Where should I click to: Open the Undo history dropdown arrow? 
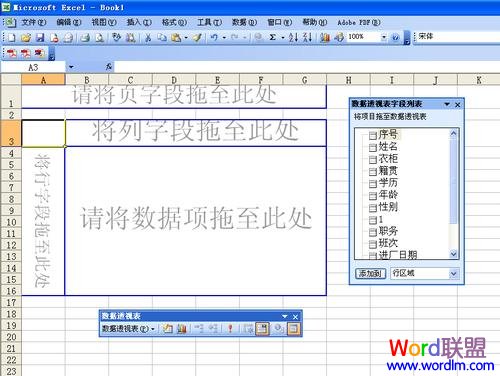pos(224,37)
